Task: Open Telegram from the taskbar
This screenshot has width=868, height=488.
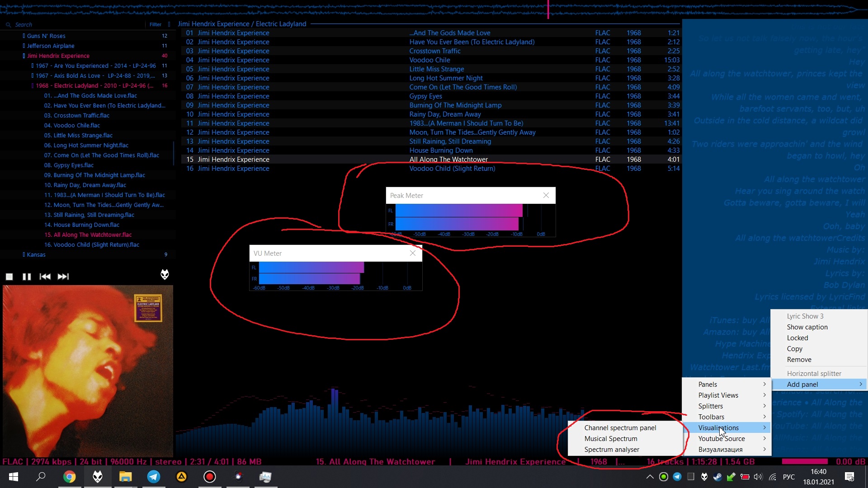Action: coord(154,477)
